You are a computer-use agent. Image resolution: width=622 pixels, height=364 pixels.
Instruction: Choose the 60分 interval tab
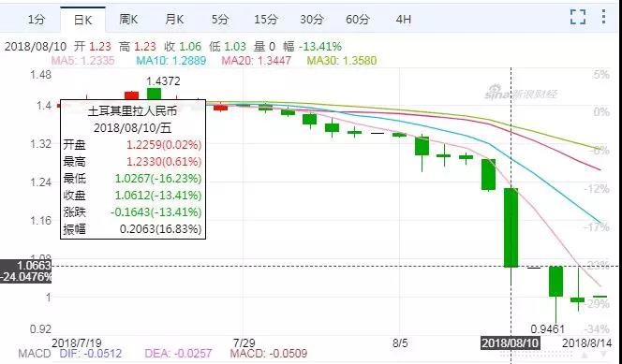coord(358,19)
